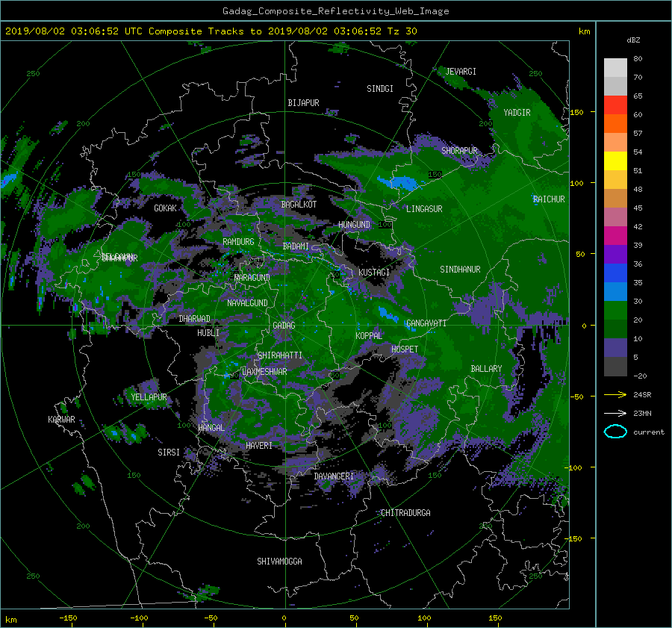672x628 pixels.
Task: Click the RAMDURG city label
Action: pyautogui.click(x=238, y=242)
